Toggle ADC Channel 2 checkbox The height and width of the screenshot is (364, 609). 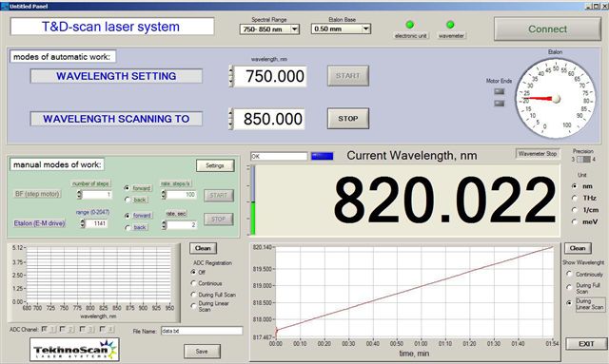click(x=63, y=329)
